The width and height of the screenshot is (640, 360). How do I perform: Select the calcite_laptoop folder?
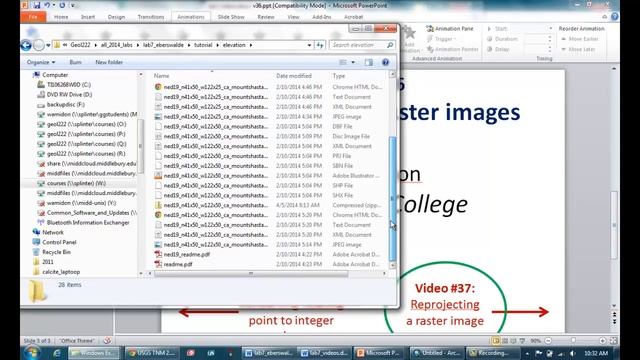[61, 271]
